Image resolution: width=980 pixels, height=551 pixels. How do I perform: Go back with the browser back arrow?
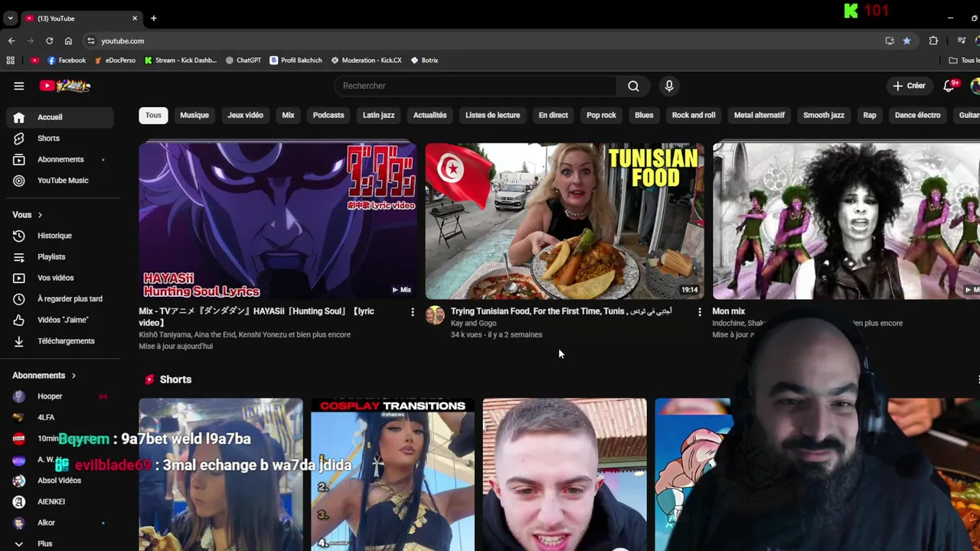[x=11, y=41]
